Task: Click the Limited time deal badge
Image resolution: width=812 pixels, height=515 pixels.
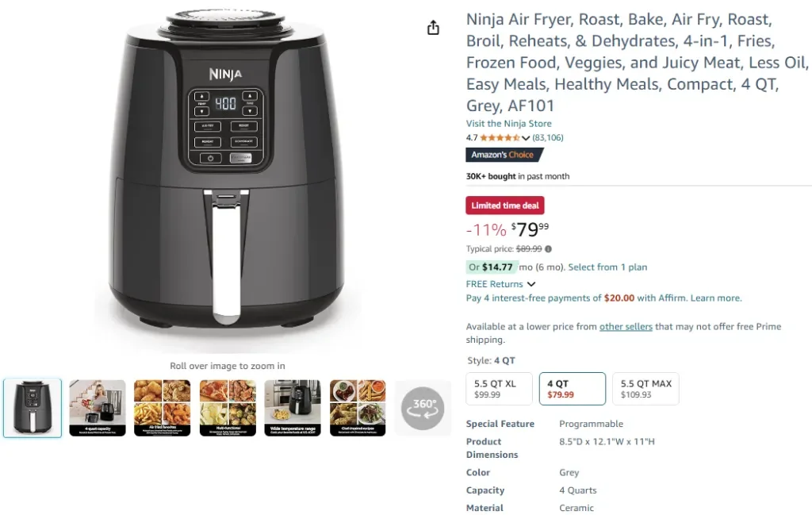Action: (505, 206)
